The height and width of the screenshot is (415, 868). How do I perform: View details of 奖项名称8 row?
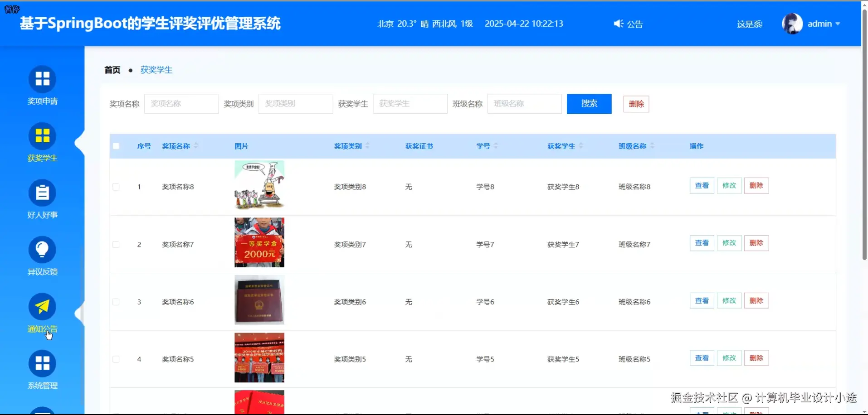pos(702,186)
